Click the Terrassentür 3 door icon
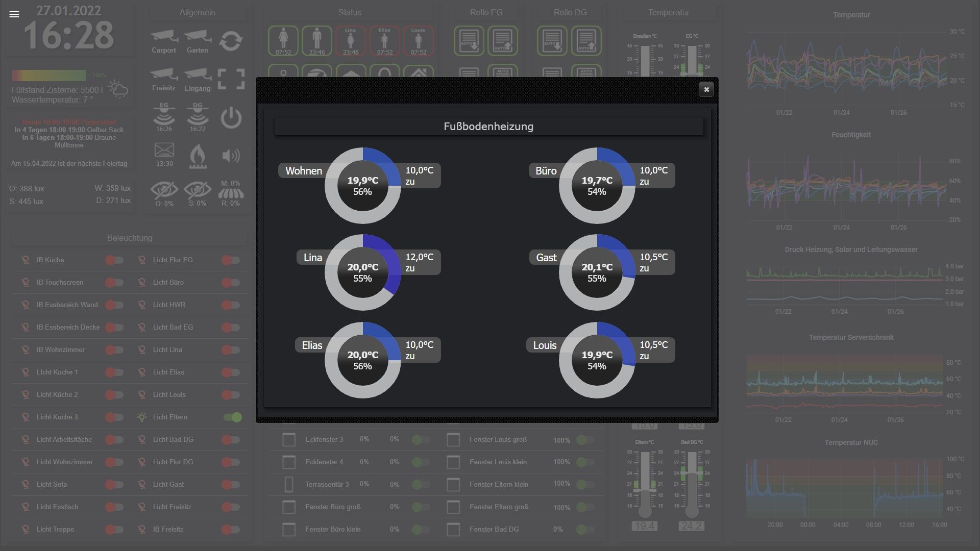 [x=289, y=484]
